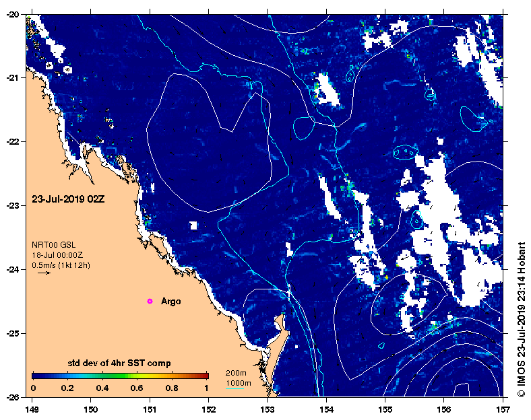Click the '1000m' isobath legend label
This screenshot has height=420, width=531.
click(239, 383)
